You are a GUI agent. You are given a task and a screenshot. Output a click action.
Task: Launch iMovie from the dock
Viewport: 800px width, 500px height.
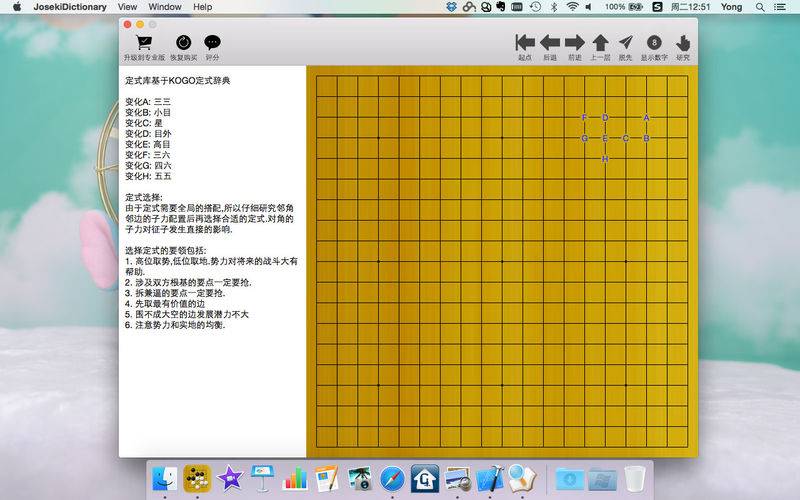(x=230, y=479)
